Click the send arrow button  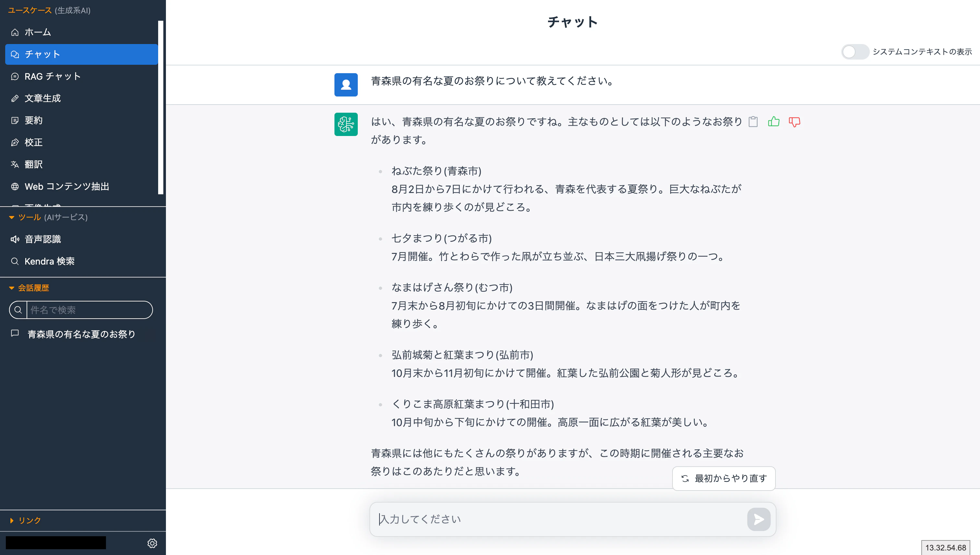point(759,519)
